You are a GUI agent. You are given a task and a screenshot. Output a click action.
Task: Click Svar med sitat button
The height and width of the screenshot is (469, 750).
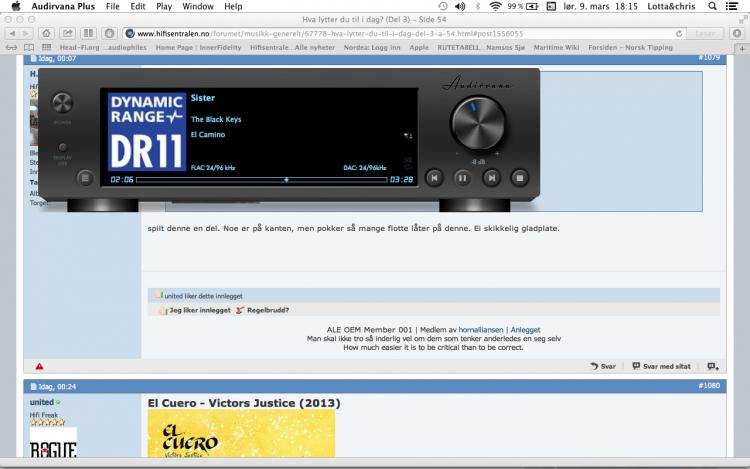[662, 366]
